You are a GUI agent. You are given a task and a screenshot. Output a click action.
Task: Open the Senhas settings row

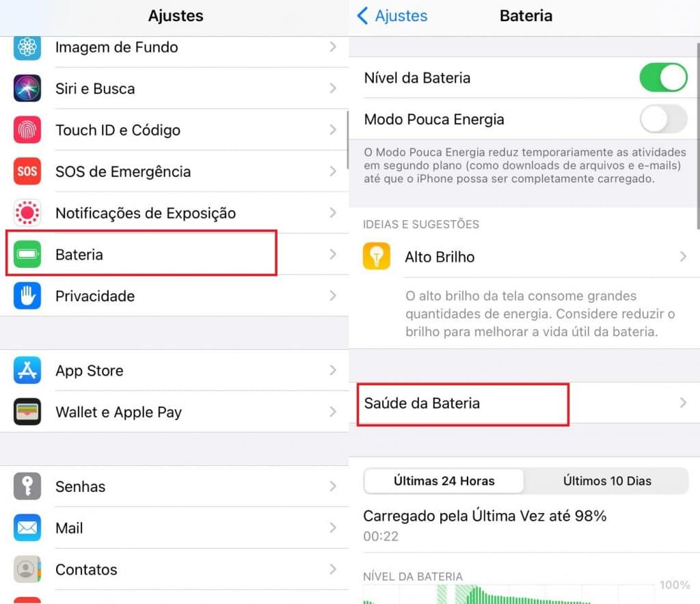point(174,486)
